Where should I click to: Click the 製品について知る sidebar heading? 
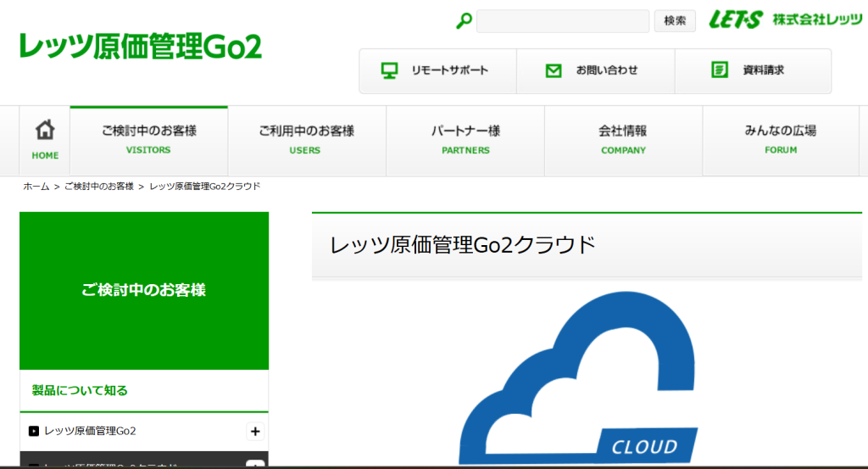click(x=80, y=390)
